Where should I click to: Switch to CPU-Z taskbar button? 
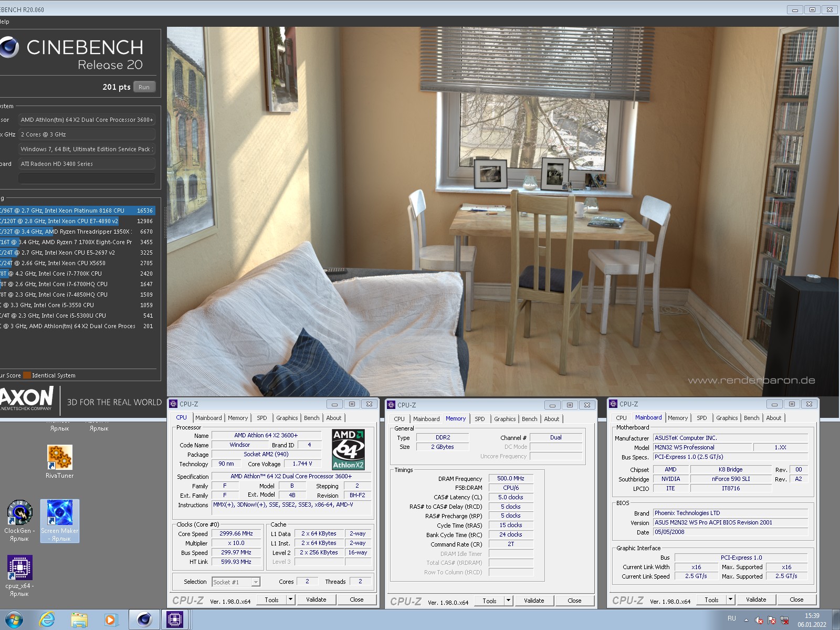(175, 620)
